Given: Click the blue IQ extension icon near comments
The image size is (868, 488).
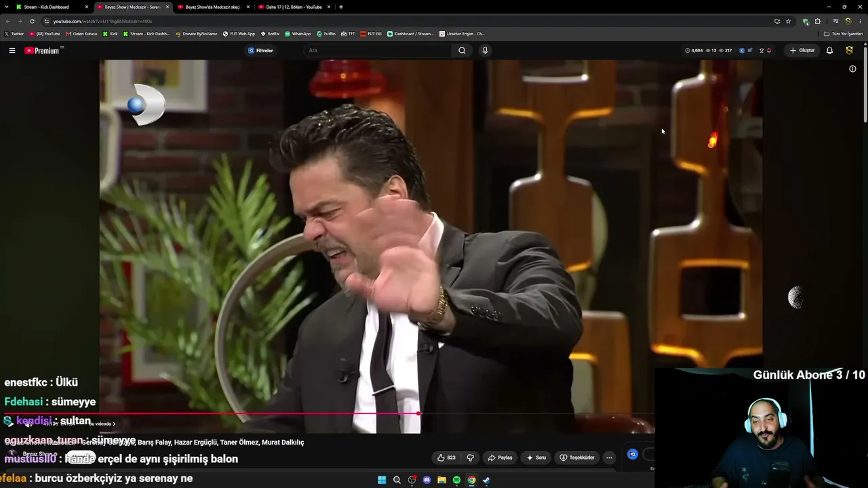Looking at the screenshot, I should click(x=633, y=454).
